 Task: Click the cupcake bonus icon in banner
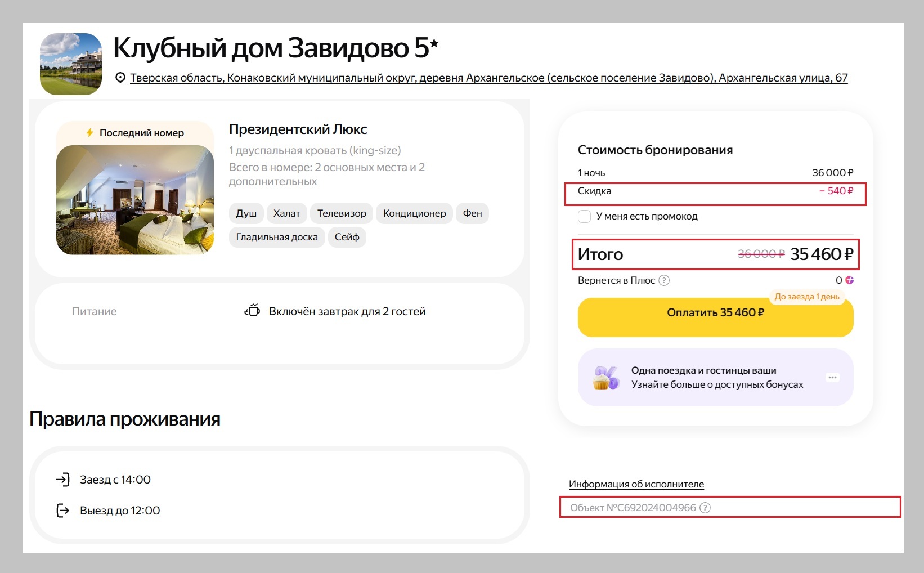click(605, 378)
